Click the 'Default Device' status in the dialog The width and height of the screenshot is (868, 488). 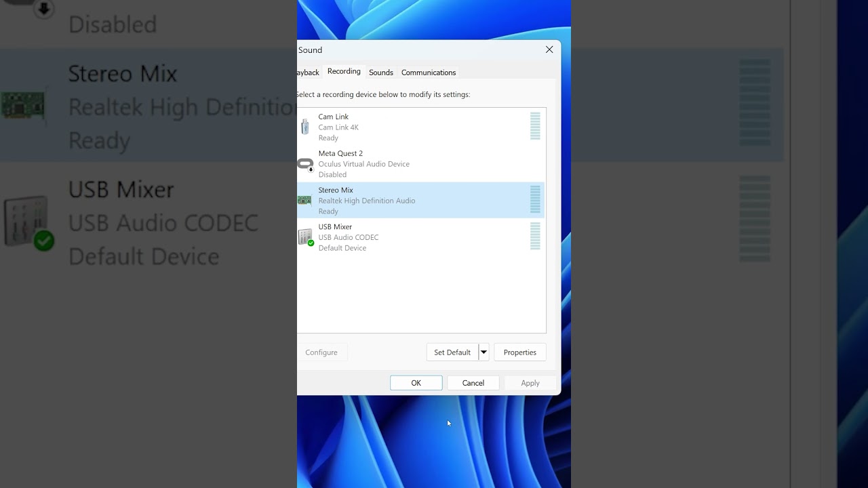tap(342, 248)
